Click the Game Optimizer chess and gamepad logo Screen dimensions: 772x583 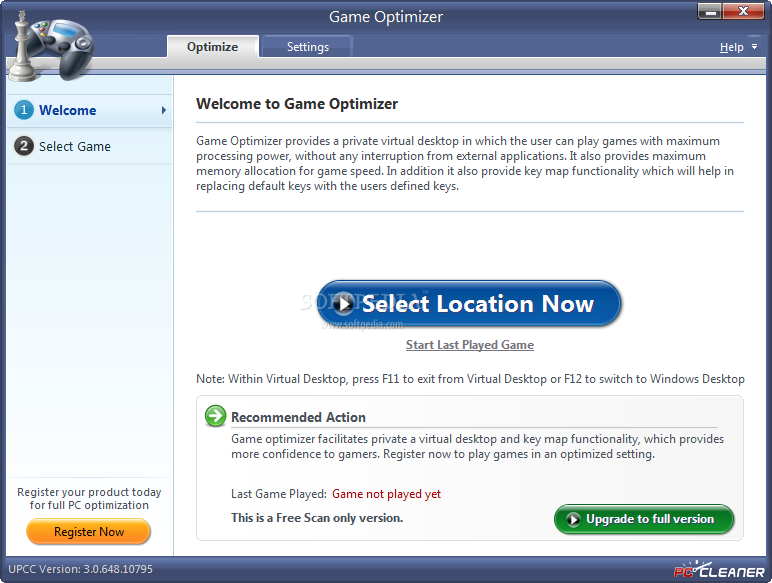[x=52, y=47]
